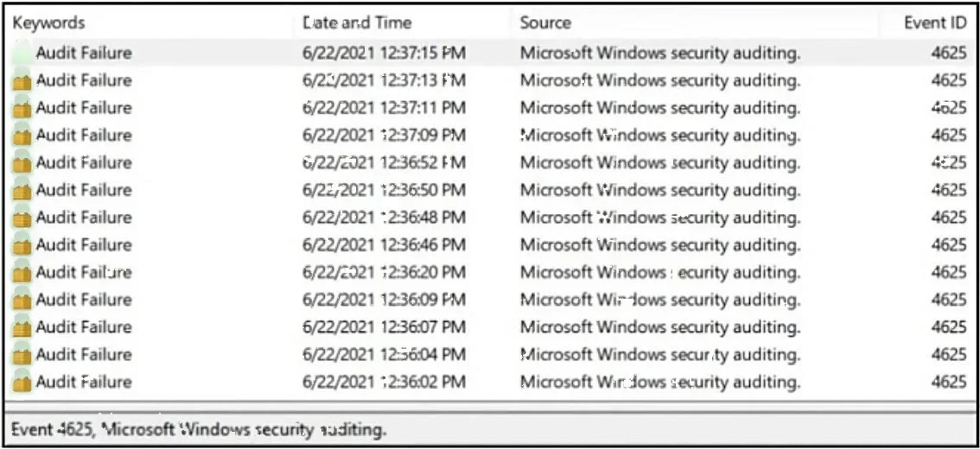Click the lock icon for the 12:37:13 PM event
Image resolution: width=980 pixels, height=449 pixels.
coord(22,80)
